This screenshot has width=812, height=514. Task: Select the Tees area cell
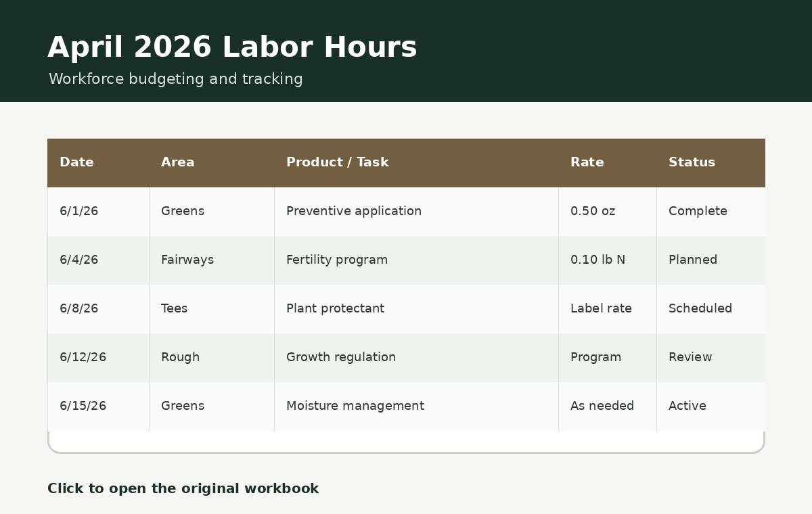point(211,308)
